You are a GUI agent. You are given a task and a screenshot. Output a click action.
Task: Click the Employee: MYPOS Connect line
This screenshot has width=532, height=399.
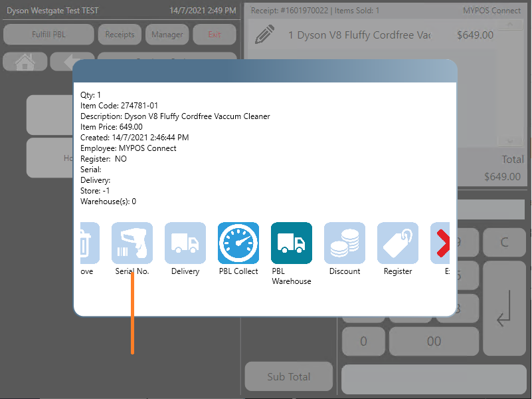[128, 148]
